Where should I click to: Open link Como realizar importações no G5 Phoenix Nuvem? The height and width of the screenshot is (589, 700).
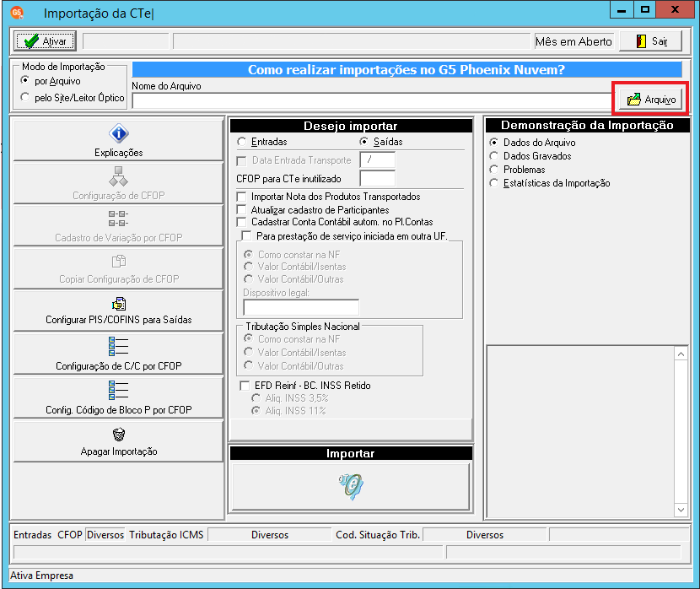click(407, 70)
